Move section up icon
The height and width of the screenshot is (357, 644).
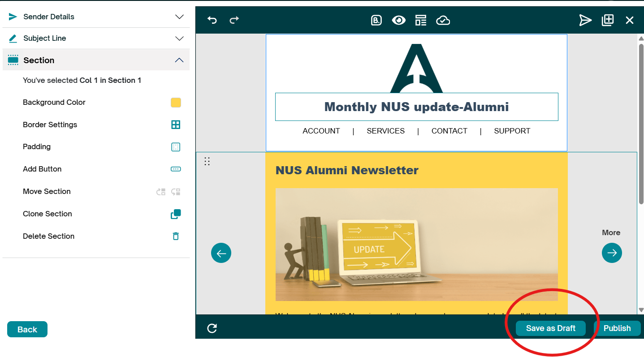[x=161, y=192]
